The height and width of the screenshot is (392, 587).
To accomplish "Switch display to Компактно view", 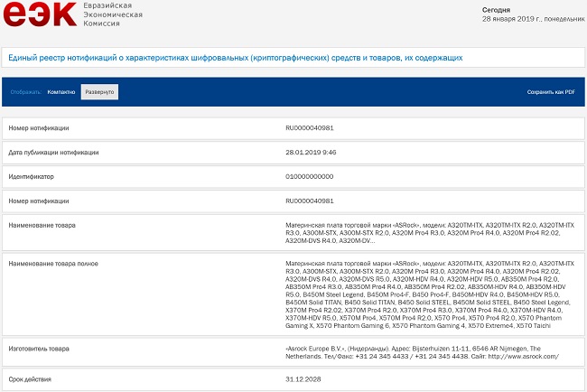I will [x=61, y=92].
